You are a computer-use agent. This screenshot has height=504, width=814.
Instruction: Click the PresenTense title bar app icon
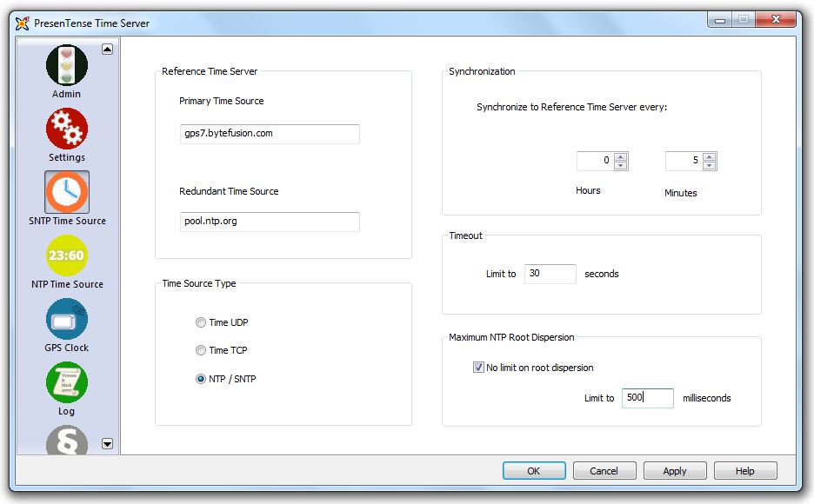(x=23, y=23)
